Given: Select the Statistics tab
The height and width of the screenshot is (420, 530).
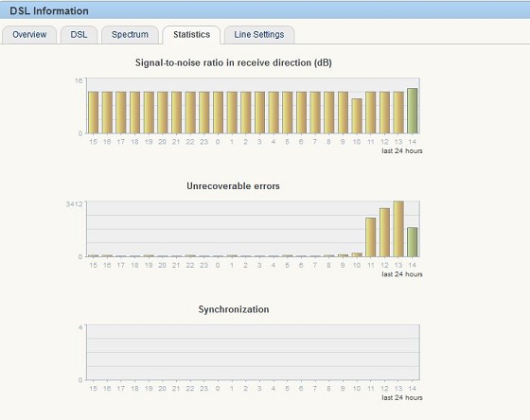Looking at the screenshot, I should pyautogui.click(x=191, y=34).
